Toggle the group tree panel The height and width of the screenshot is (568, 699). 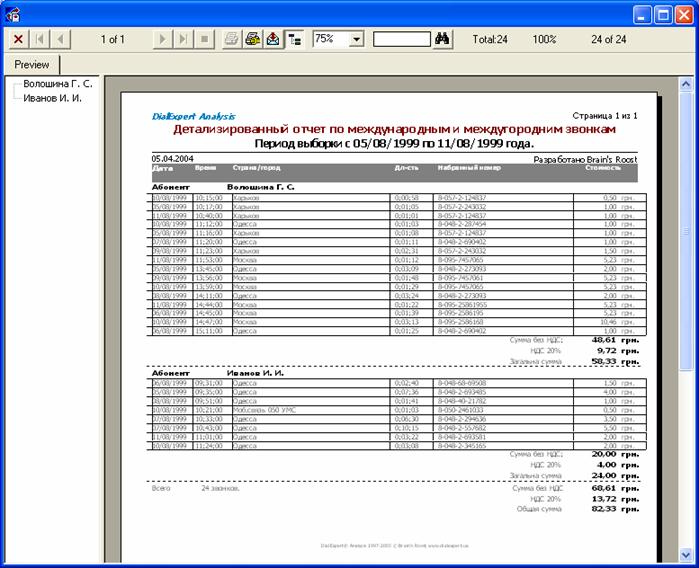[294, 39]
